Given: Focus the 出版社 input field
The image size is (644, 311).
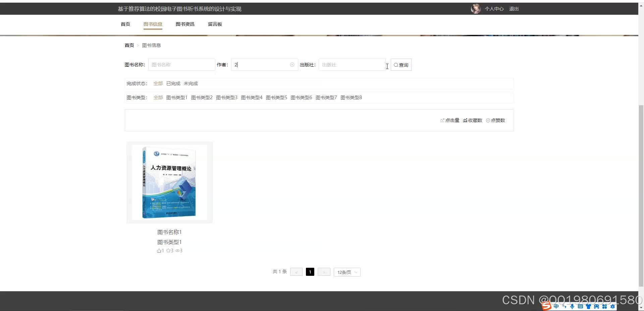Looking at the screenshot, I should click(x=352, y=65).
